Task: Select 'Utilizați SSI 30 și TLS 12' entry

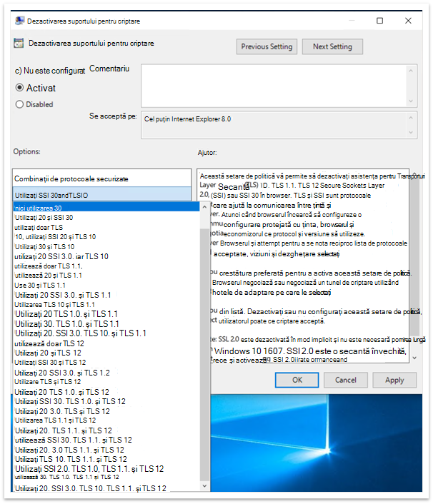Action: 106,363
